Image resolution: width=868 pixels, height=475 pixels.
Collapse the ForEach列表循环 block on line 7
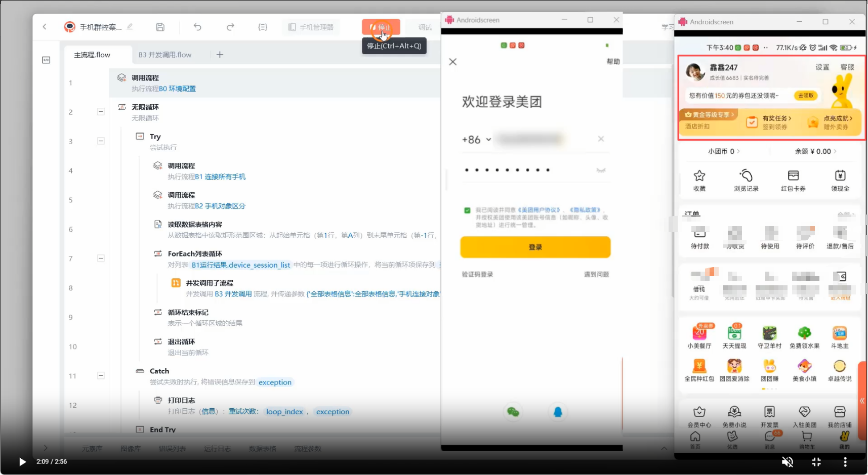(x=101, y=258)
